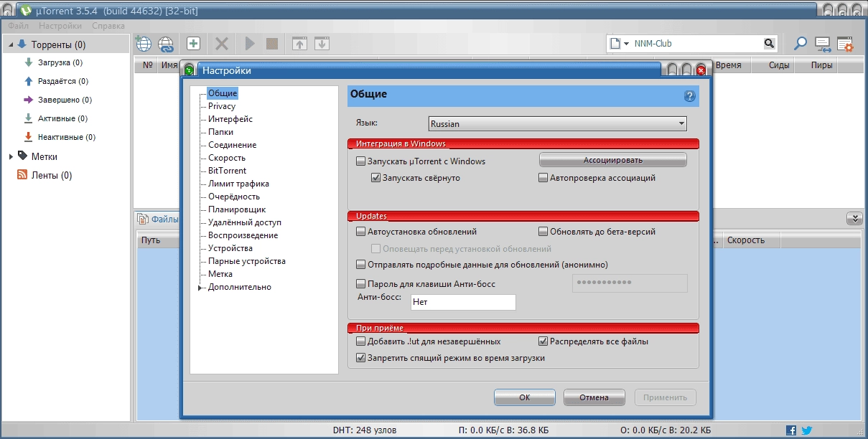The width and height of the screenshot is (868, 439).
Task: Select Скорость in the settings tree
Action: coord(227,158)
